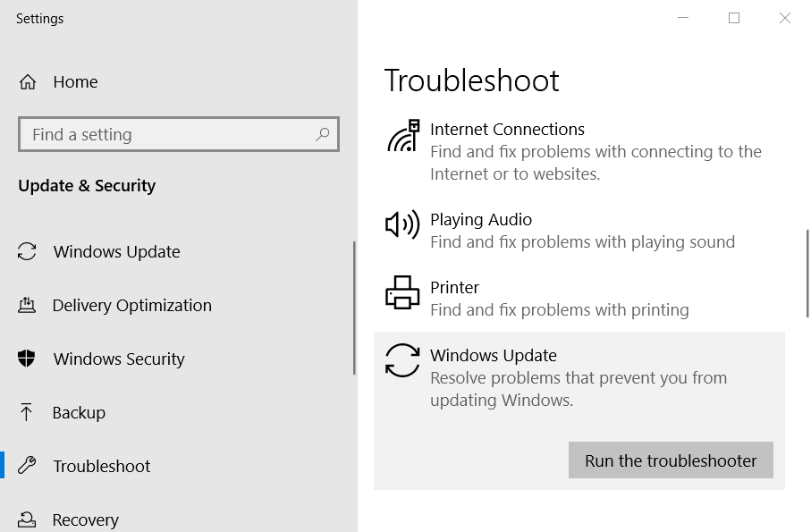Click the Windows Security shield icon
This screenshot has height=532, width=811.
click(x=27, y=359)
